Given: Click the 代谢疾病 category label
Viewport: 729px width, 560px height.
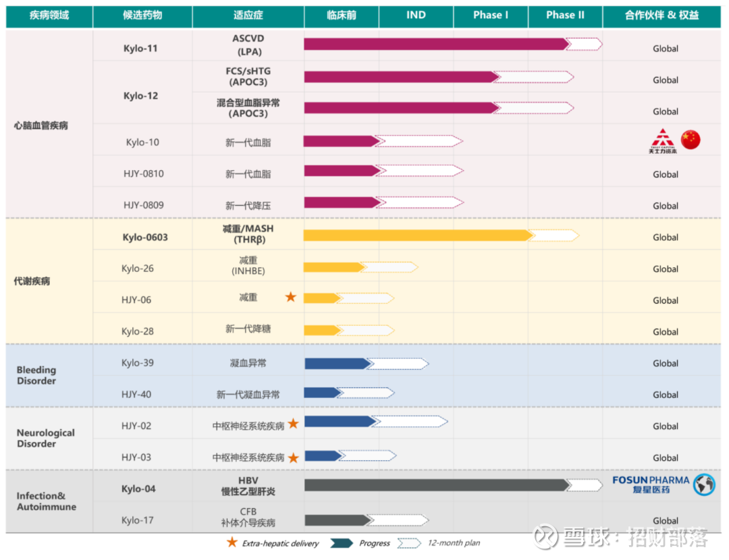Looking at the screenshot, I should click(32, 281).
